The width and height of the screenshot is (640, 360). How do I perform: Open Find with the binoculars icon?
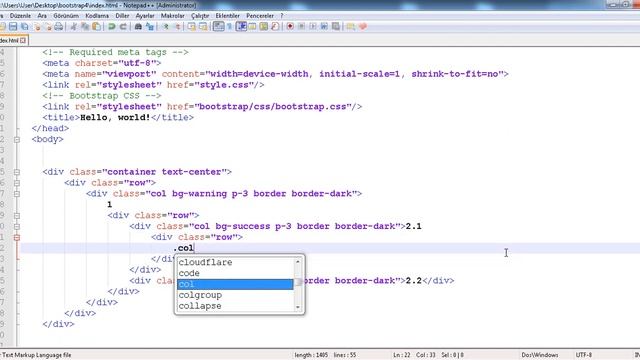[x=138, y=27]
